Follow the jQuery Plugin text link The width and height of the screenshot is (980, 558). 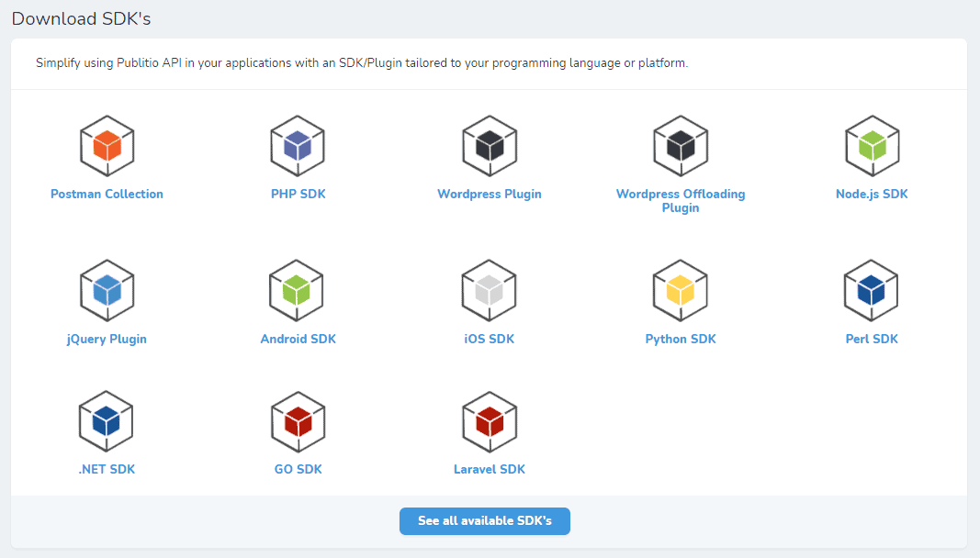107,340
